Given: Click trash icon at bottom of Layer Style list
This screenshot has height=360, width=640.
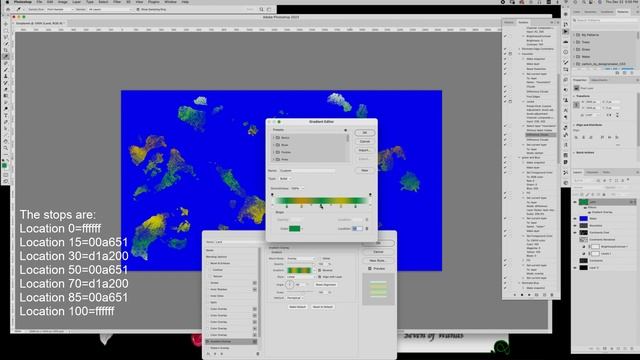Looking at the screenshot, I should (x=258, y=354).
